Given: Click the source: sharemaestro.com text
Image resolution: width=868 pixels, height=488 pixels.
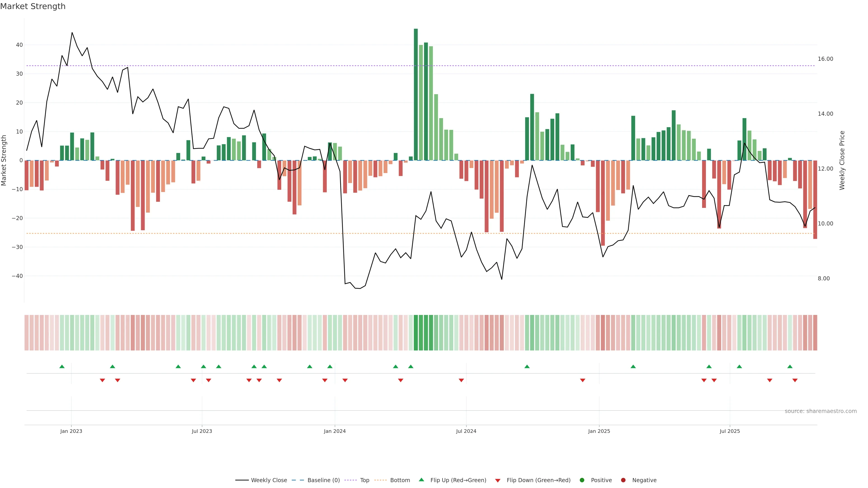Looking at the screenshot, I should coord(821,411).
